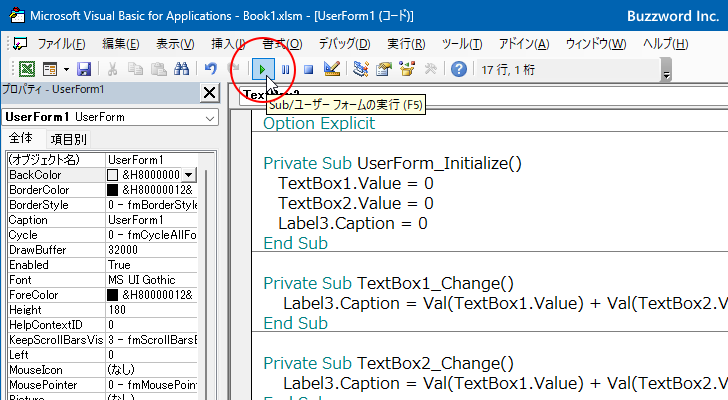Screen dimensions: 728x400
Task: Select the 全体 properties tab
Action: tap(22, 139)
